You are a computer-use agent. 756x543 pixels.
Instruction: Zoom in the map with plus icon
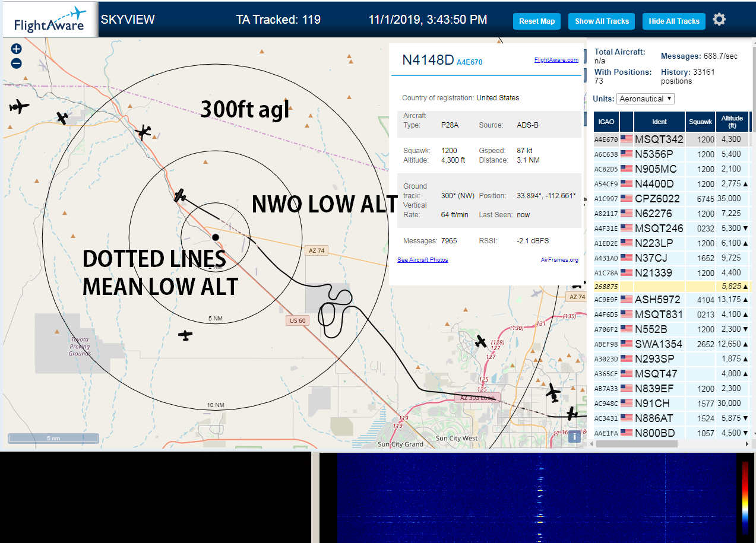coord(17,49)
